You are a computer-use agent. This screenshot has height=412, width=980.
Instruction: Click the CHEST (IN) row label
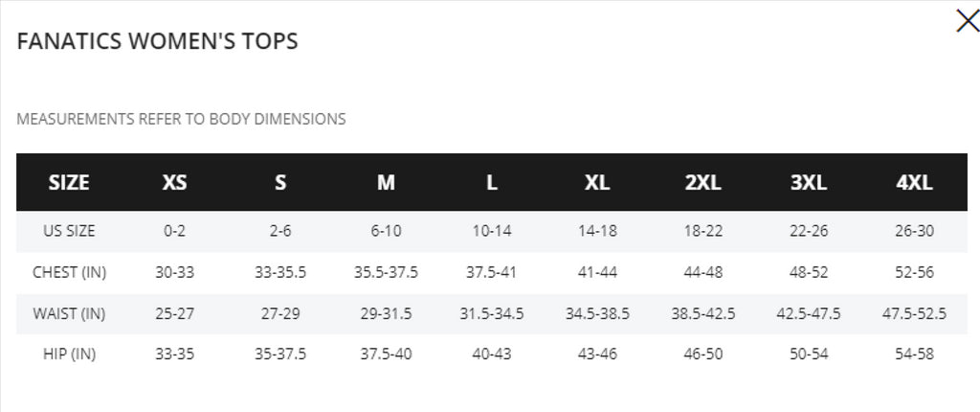pos(69,272)
